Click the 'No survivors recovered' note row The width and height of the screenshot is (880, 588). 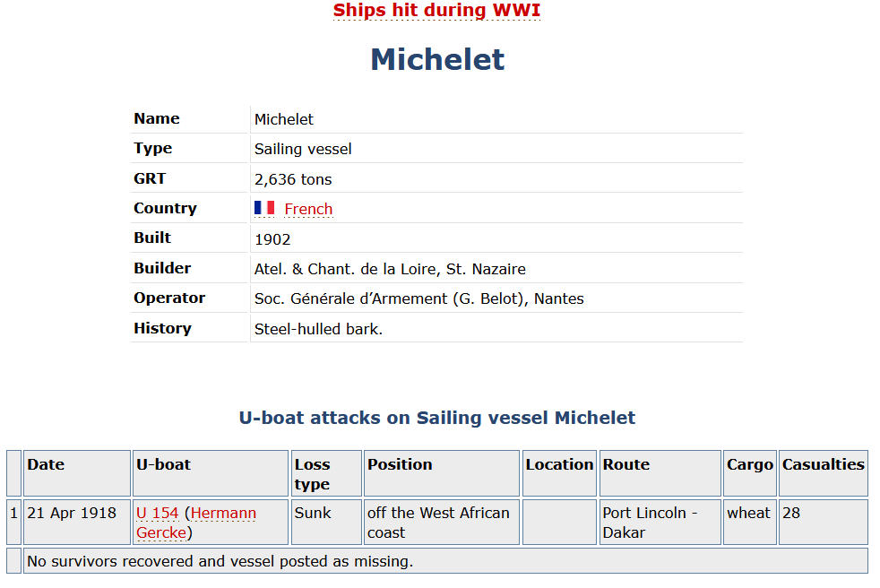tap(445, 561)
